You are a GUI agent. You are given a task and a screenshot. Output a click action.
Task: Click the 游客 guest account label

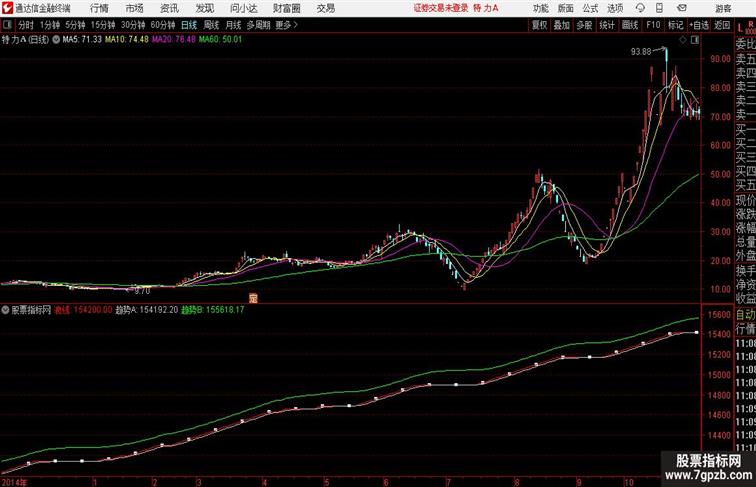pyautogui.click(x=723, y=8)
